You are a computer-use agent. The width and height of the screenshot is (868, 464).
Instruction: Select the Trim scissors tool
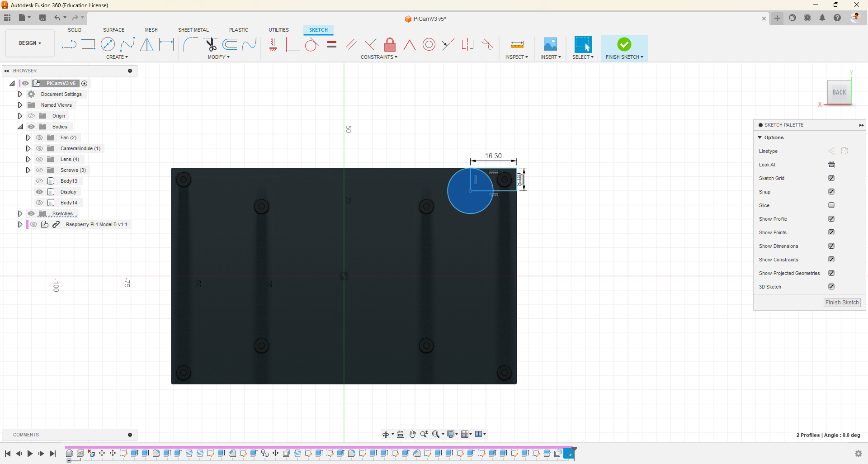[x=211, y=44]
